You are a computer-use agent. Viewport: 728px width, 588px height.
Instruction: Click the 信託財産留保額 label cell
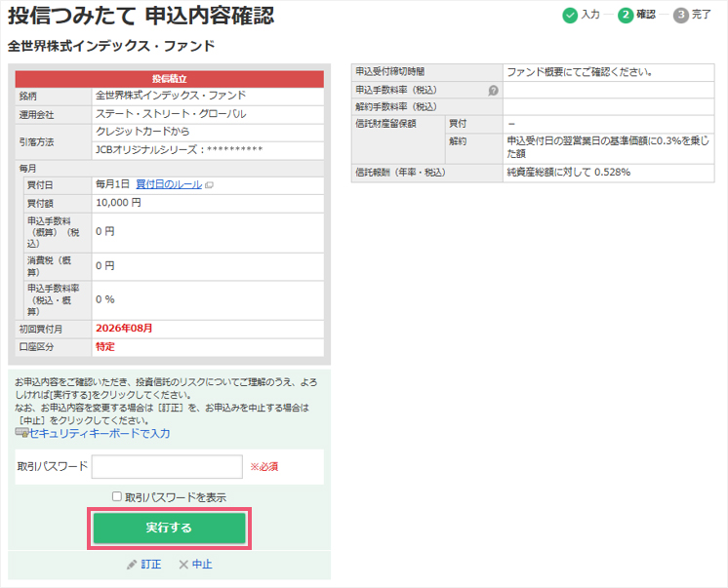(398, 139)
